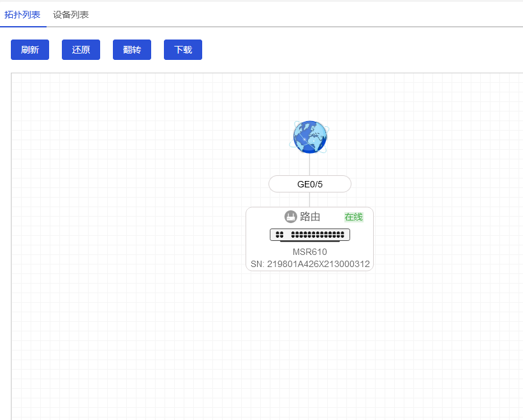Click the SN 219801A426X213000312 serial text
The width and height of the screenshot is (523, 420).
310,264
